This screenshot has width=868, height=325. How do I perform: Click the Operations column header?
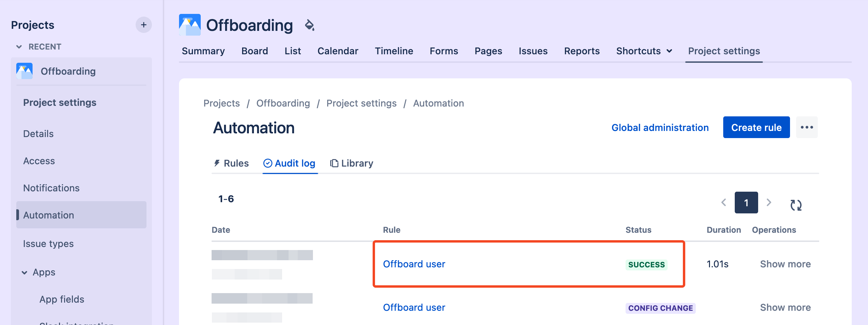coord(774,230)
